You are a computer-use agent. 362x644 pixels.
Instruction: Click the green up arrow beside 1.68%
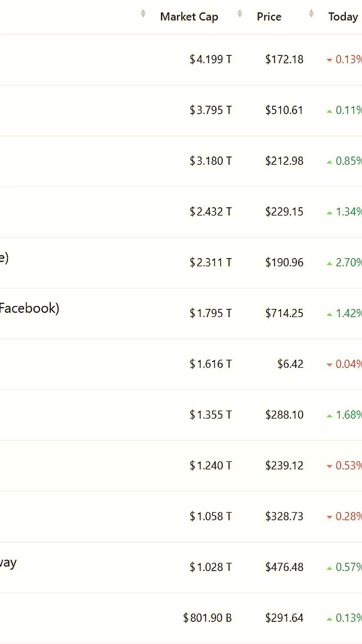[329, 416]
